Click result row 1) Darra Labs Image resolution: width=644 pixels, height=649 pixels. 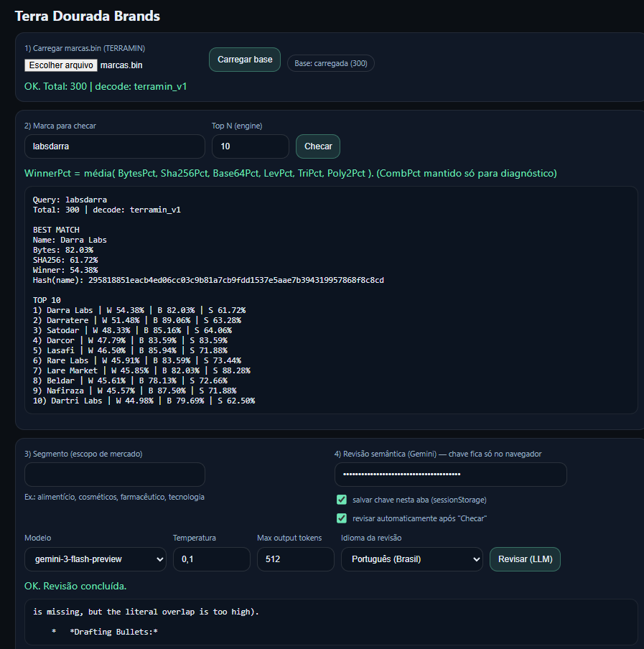(139, 310)
